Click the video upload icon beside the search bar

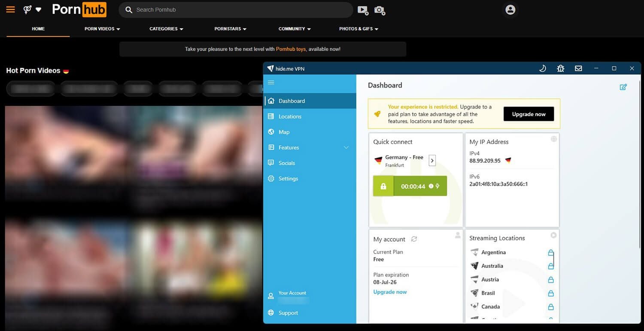[363, 10]
